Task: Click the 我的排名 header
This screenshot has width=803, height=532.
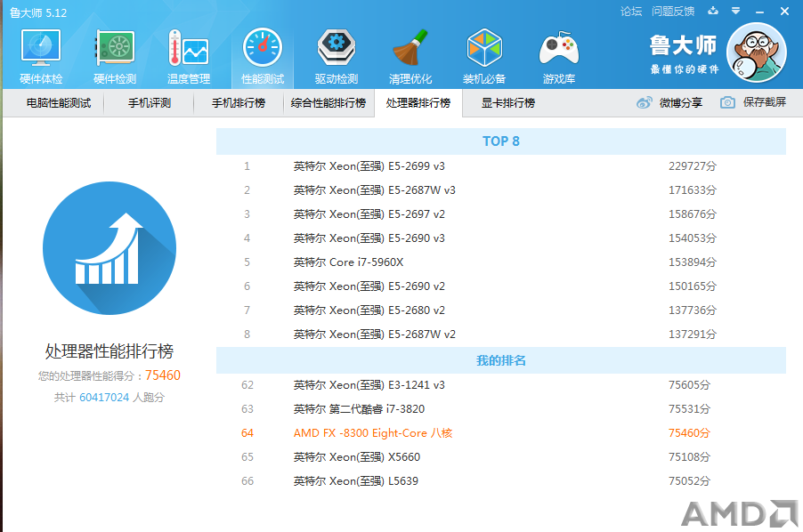Action: click(501, 360)
